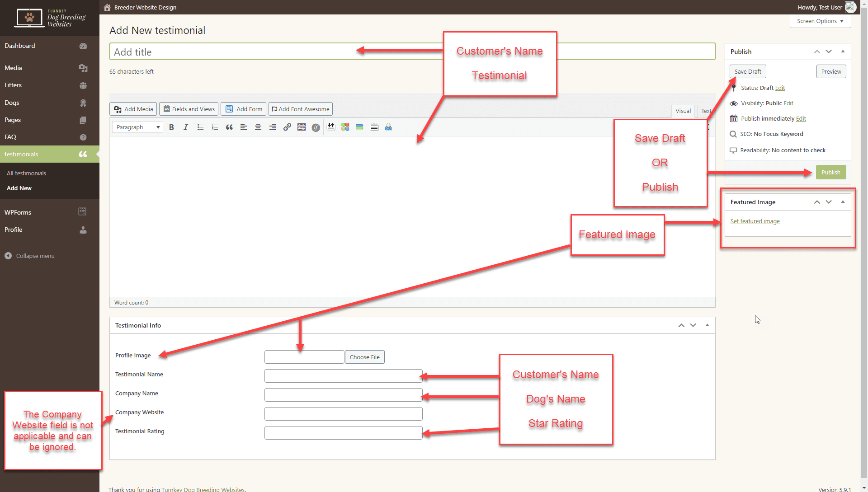Open the Paragraph format dropdown
This screenshot has width=868, height=492.
point(137,127)
